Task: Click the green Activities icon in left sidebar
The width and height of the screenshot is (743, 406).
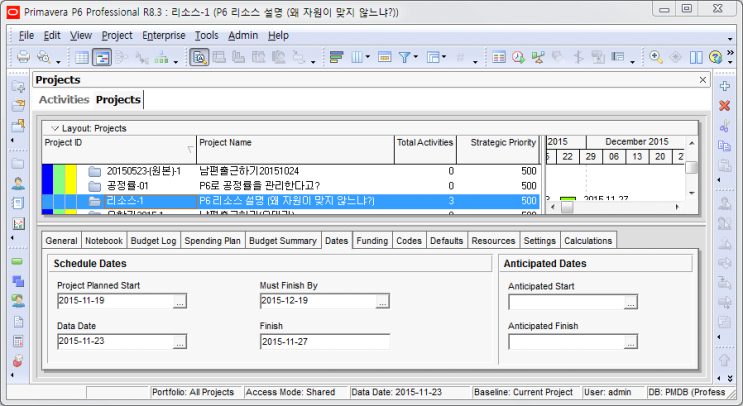Action: (17, 262)
